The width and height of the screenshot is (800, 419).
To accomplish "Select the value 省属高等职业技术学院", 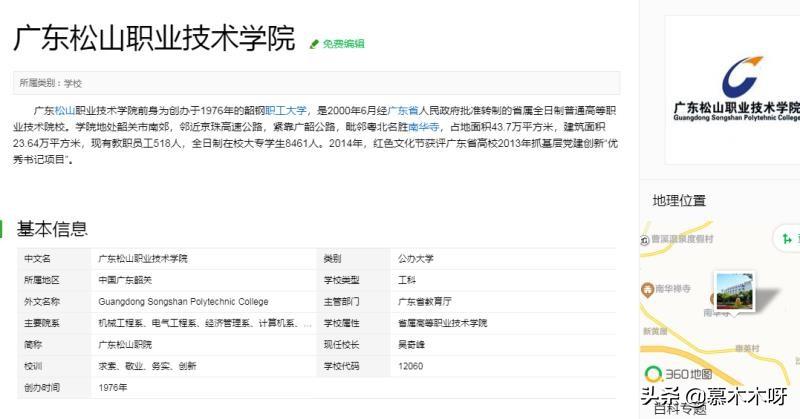I will 442,323.
